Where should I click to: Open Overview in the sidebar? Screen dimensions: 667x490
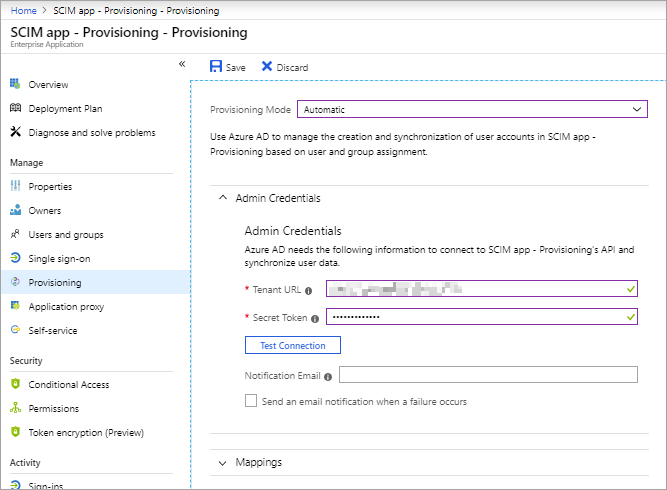click(48, 85)
